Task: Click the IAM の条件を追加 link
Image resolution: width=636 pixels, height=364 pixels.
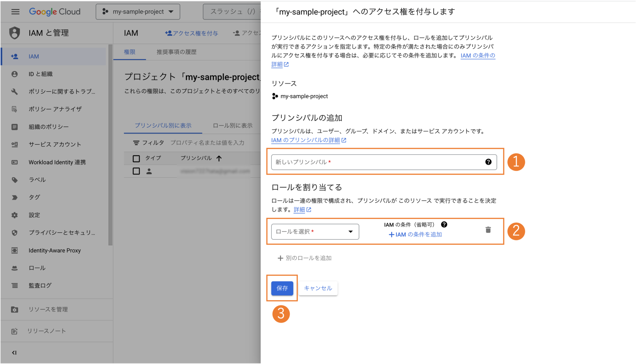Action: point(415,234)
